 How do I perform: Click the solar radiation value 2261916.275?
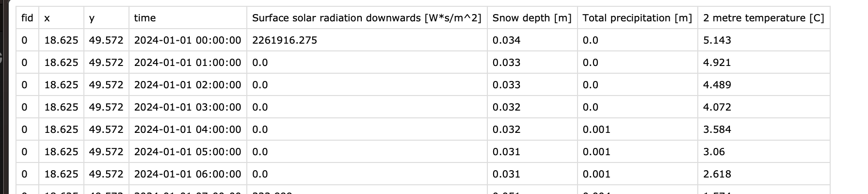285,40
